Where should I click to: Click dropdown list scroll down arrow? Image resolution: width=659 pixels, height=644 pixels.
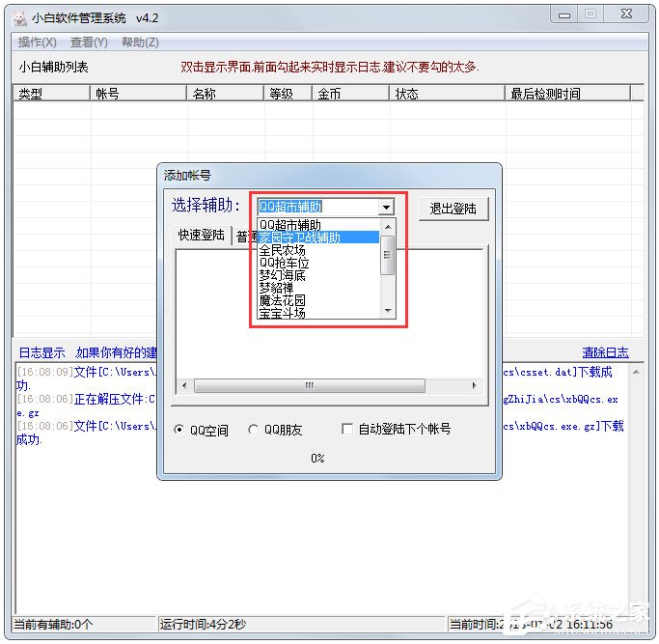coord(388,311)
